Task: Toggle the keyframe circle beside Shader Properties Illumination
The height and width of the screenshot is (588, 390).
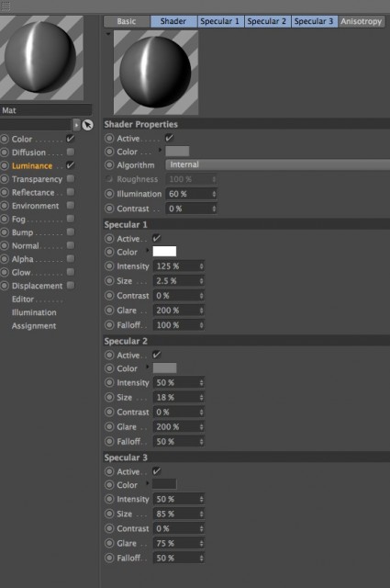Action: click(x=109, y=194)
